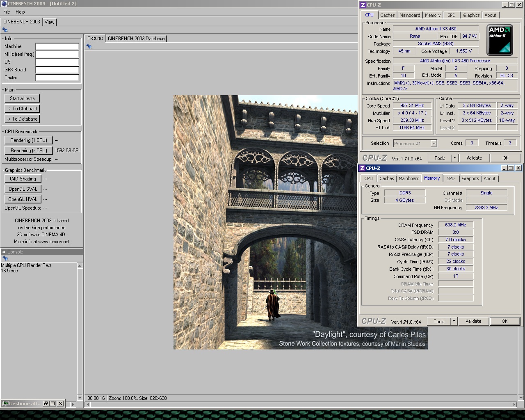Click the Tools button in the CPU-Z Memory window

pos(439,321)
